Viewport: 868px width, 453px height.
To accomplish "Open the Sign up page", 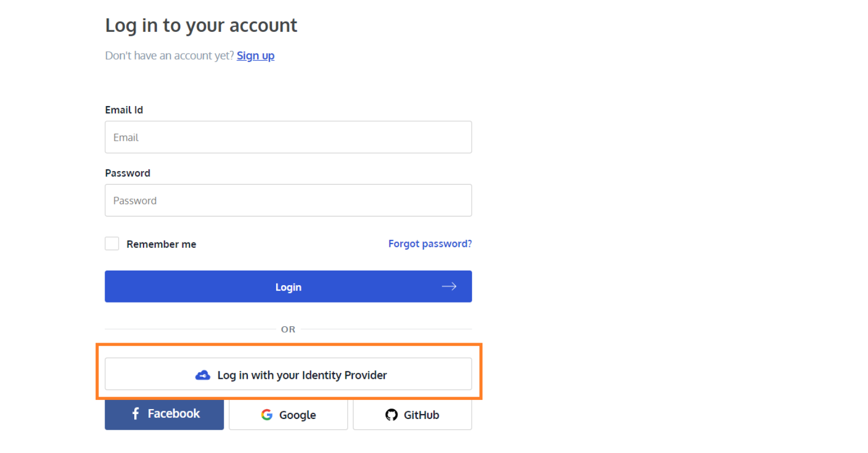I will (x=255, y=55).
